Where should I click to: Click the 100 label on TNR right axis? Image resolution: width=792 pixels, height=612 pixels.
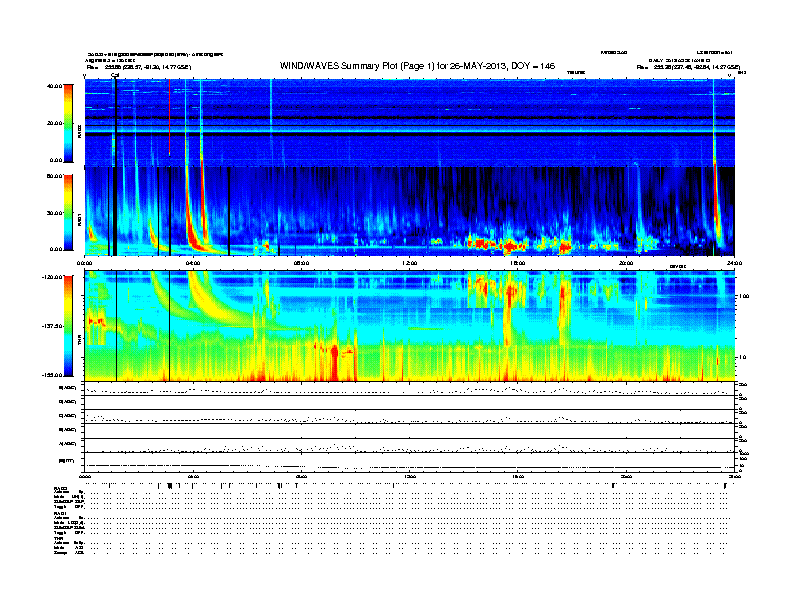744,296
